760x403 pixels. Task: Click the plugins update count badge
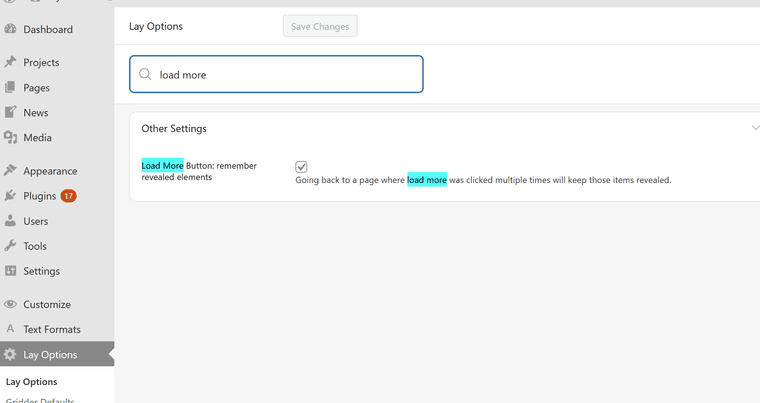[69, 196]
